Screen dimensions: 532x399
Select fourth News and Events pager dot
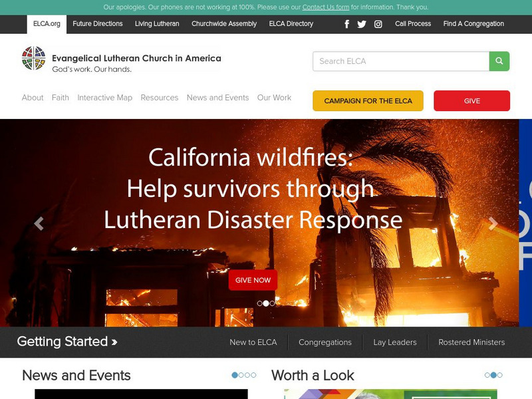[253, 375]
